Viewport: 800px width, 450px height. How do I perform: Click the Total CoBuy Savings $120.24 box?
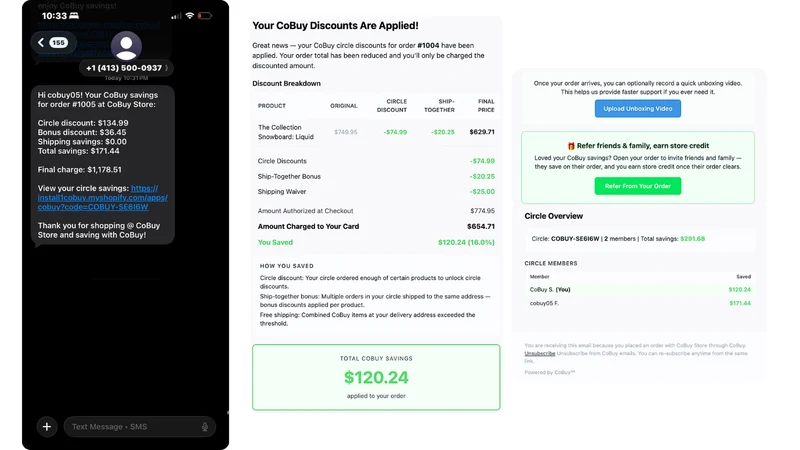click(376, 377)
